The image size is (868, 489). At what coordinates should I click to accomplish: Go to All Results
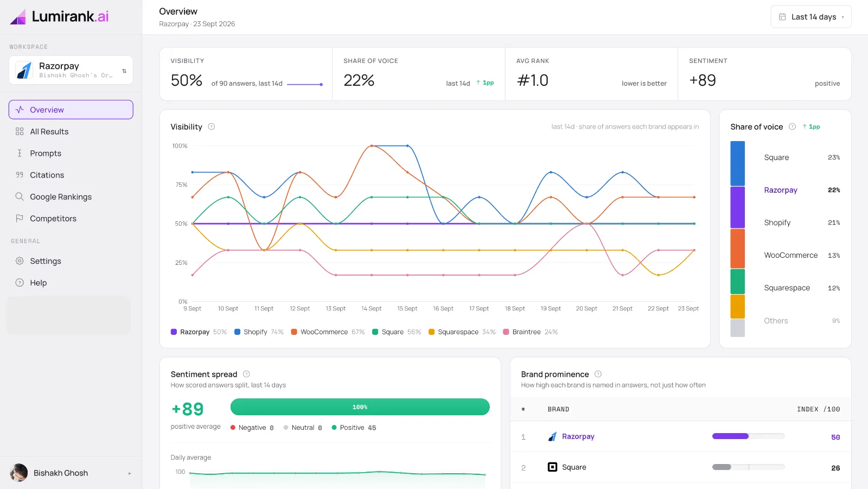pyautogui.click(x=71, y=131)
